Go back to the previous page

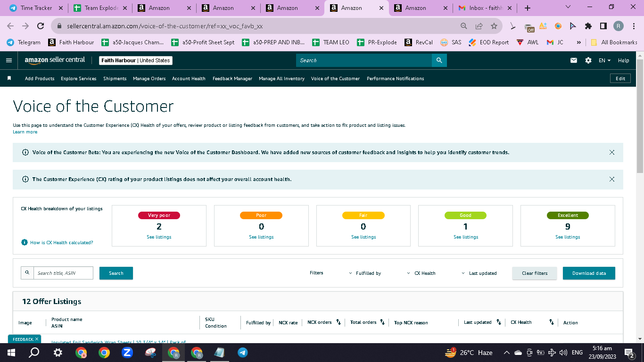coord(10,26)
